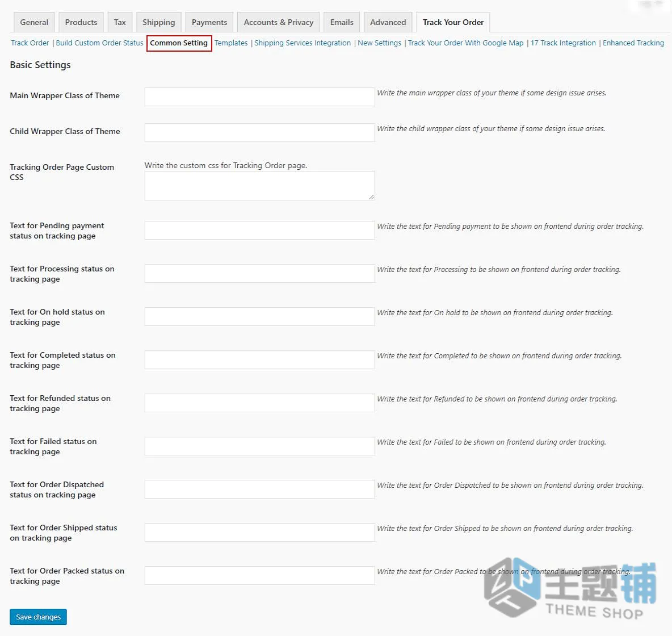Image resolution: width=672 pixels, height=636 pixels.
Task: Click the 'Tracking Order Page Custom CSS' label
Action: 62,172
